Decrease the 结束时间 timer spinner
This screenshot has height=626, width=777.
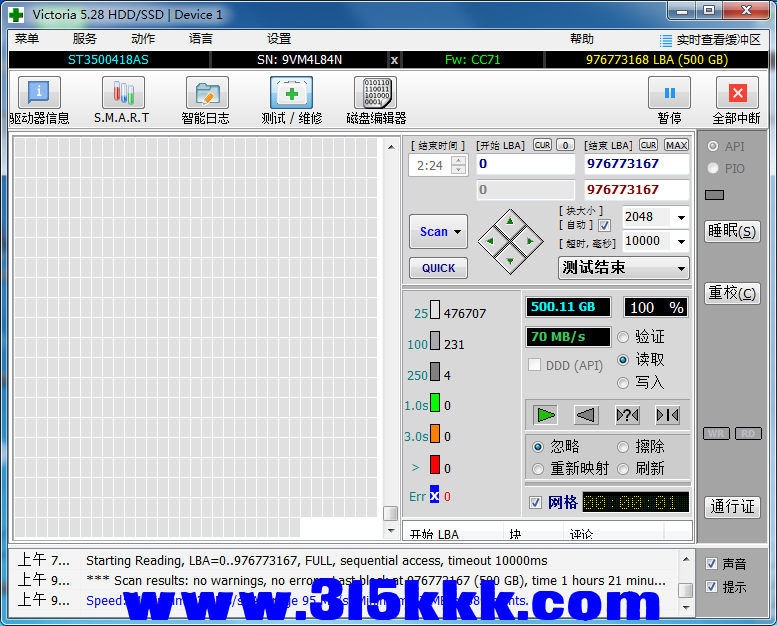click(459, 170)
